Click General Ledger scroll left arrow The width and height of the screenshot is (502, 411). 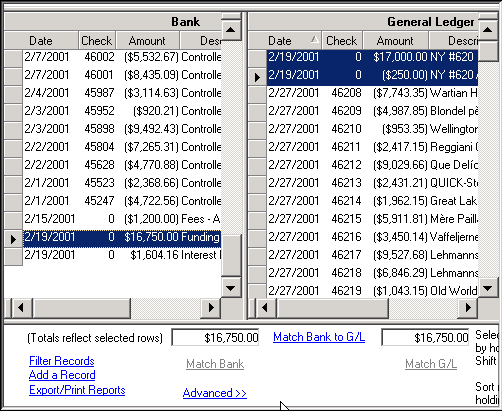coord(265,307)
